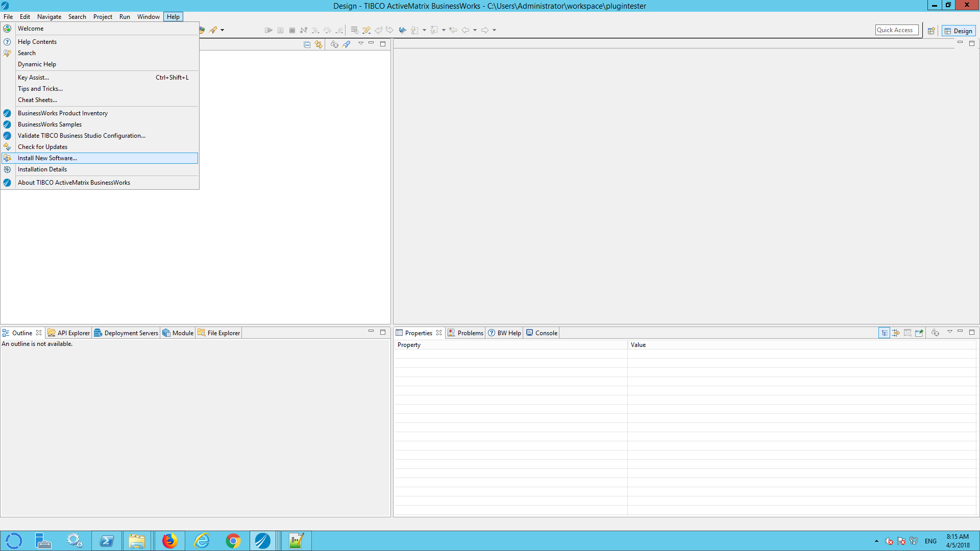Open the Forward history dropdown arrow
This screenshot has height=551, width=980.
[494, 30]
